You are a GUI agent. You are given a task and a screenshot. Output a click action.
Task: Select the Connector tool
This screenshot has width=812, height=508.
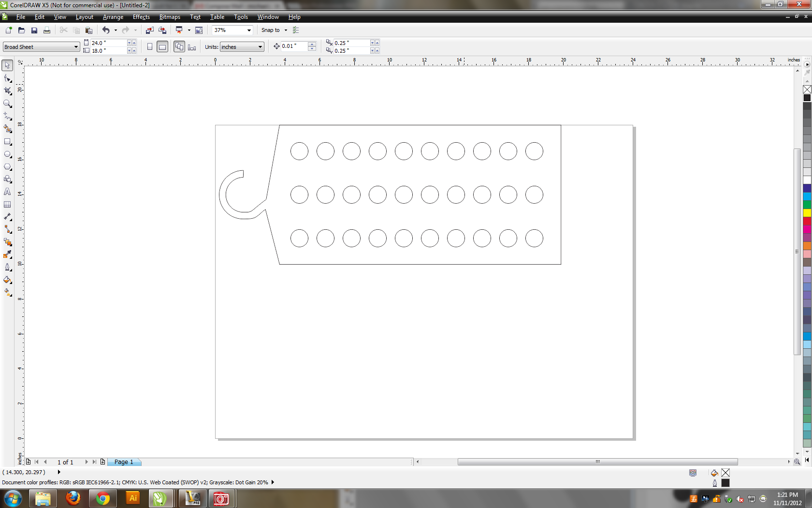7,229
